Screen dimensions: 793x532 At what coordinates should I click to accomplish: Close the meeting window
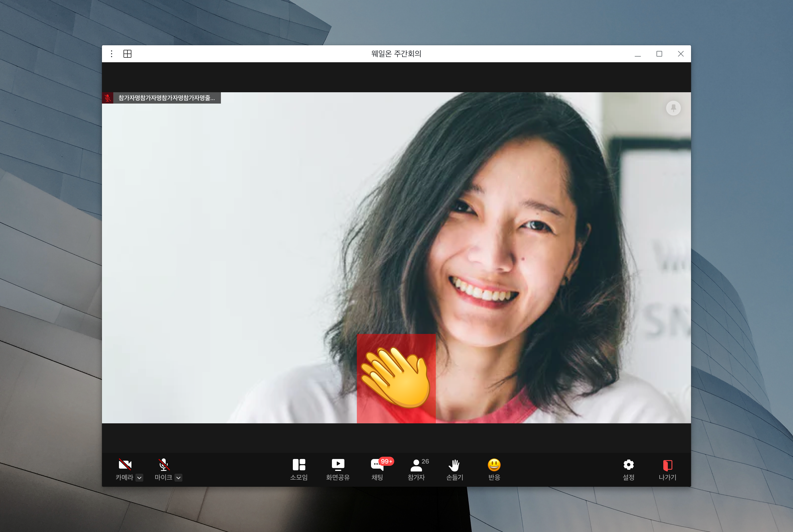(x=681, y=53)
